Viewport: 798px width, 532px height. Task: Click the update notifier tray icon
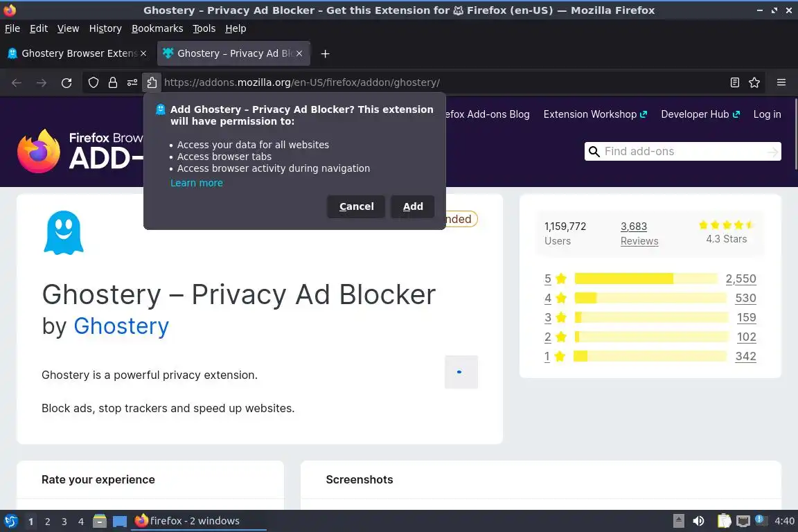coord(760,520)
